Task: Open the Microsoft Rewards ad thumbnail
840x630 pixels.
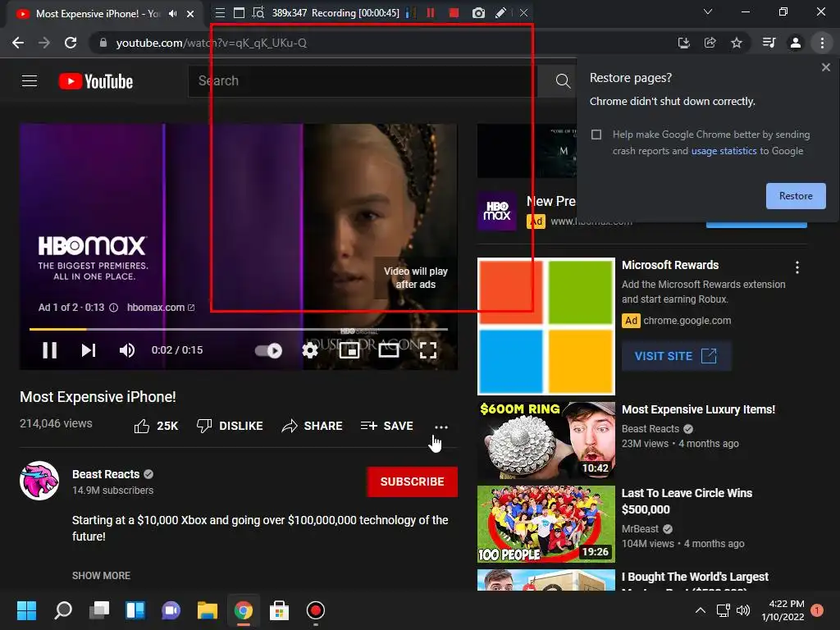Action: [546, 326]
